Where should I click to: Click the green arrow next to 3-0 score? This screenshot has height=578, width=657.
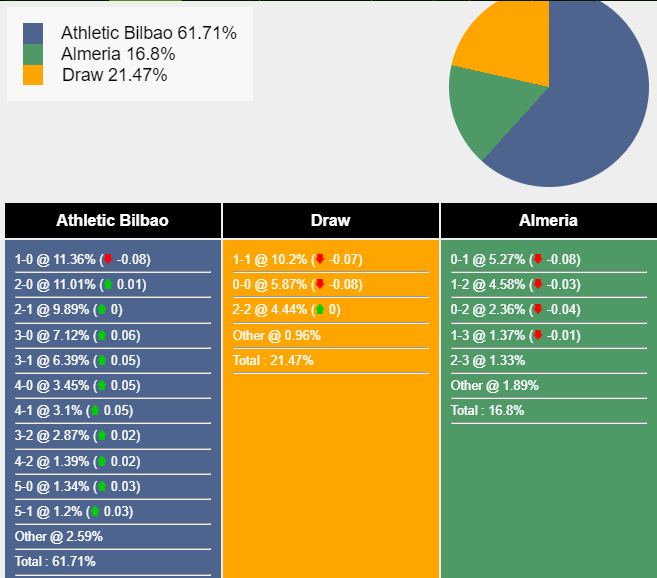pos(101,335)
